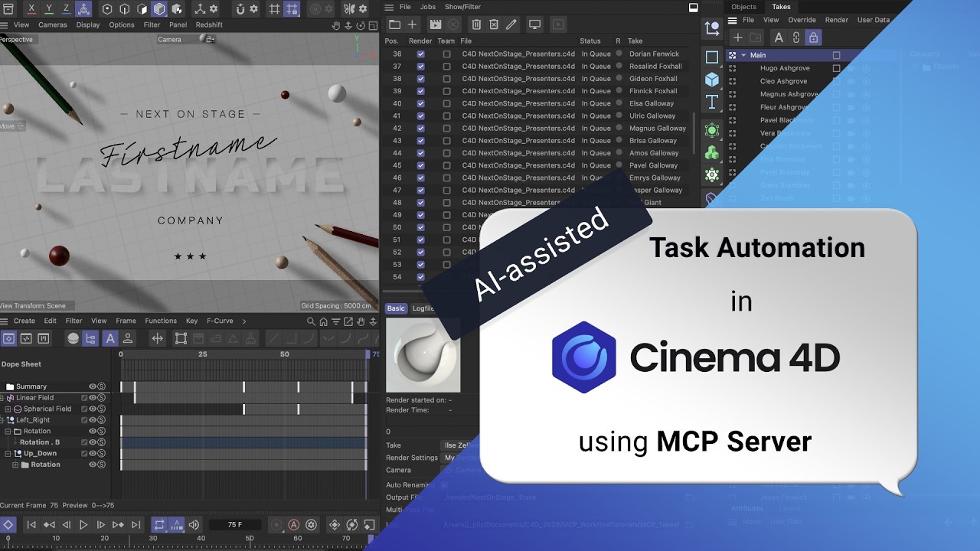Screen dimensions: 980x551
Task: Toggle the lock overrides icon in Takes
Action: coord(813,37)
